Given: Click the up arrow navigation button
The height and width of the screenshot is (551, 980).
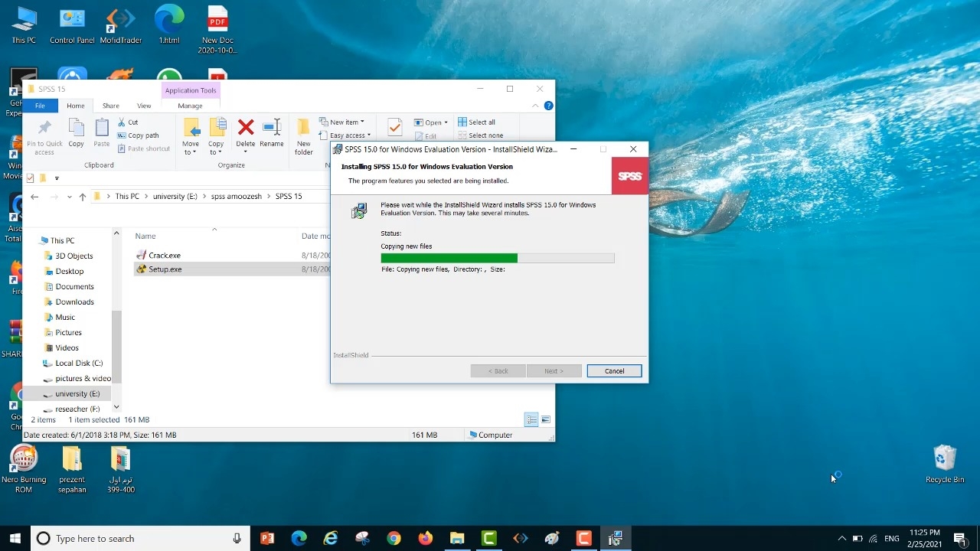Looking at the screenshot, I should (x=83, y=197).
